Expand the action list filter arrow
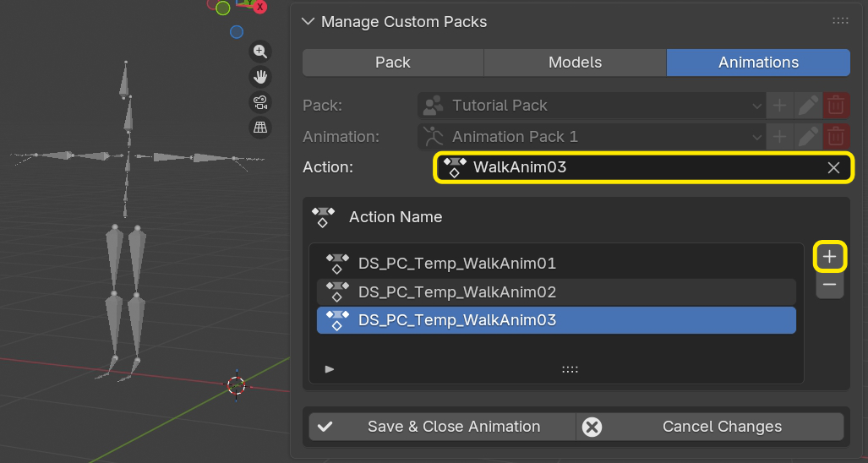This screenshot has height=463, width=868. 330,369
